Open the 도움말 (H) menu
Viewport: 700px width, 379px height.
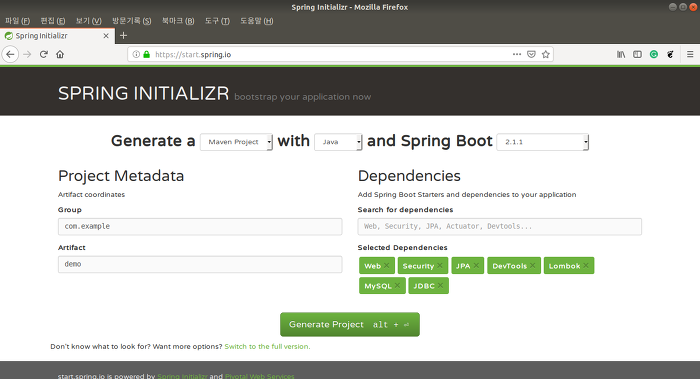coord(256,21)
